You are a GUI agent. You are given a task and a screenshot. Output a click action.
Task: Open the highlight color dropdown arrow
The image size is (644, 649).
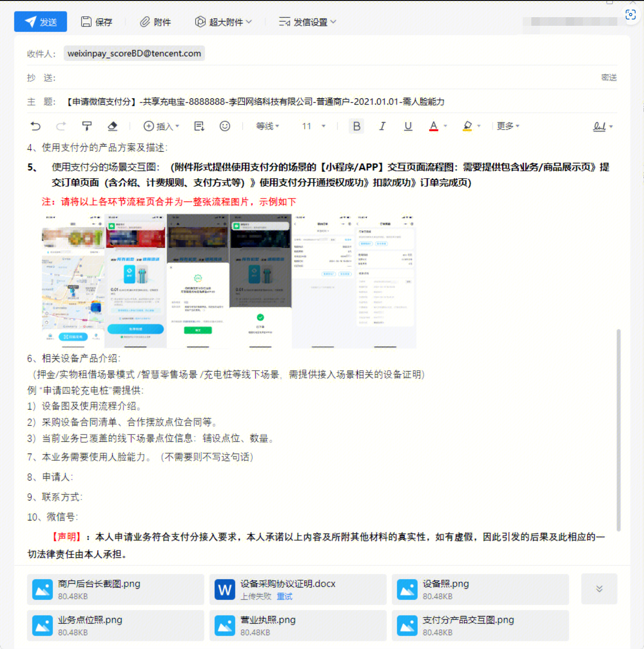coord(479,126)
